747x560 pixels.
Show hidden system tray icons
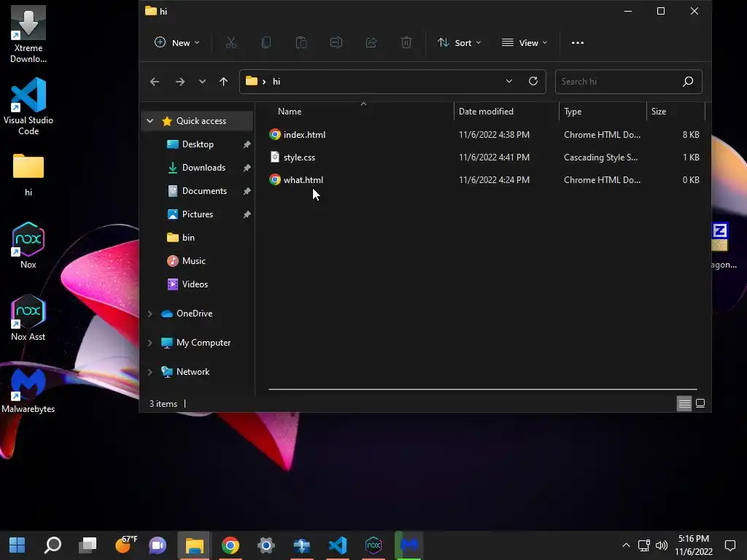[626, 545]
